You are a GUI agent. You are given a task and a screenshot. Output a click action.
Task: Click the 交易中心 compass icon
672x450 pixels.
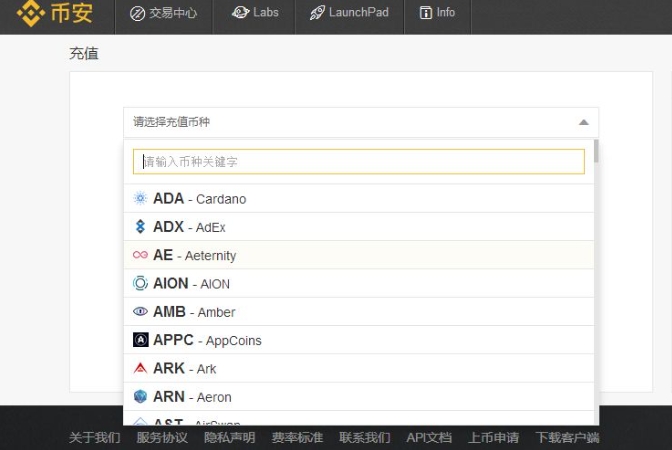(x=138, y=13)
